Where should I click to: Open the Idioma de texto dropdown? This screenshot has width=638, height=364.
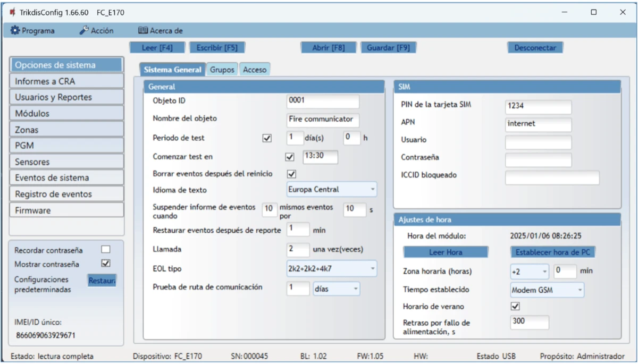(331, 189)
